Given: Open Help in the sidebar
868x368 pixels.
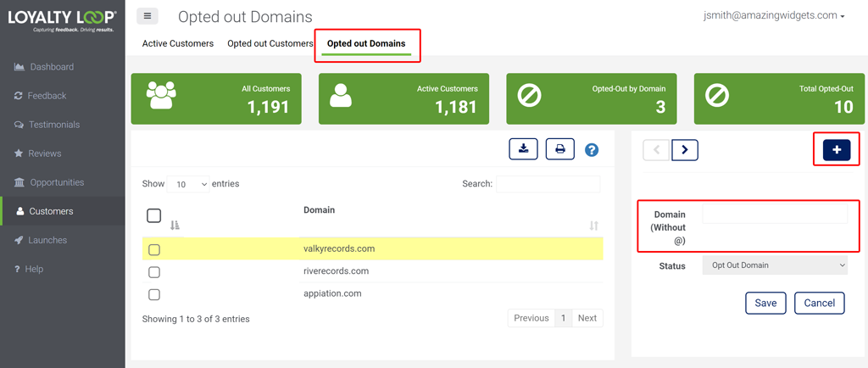Looking at the screenshot, I should coord(63,269).
